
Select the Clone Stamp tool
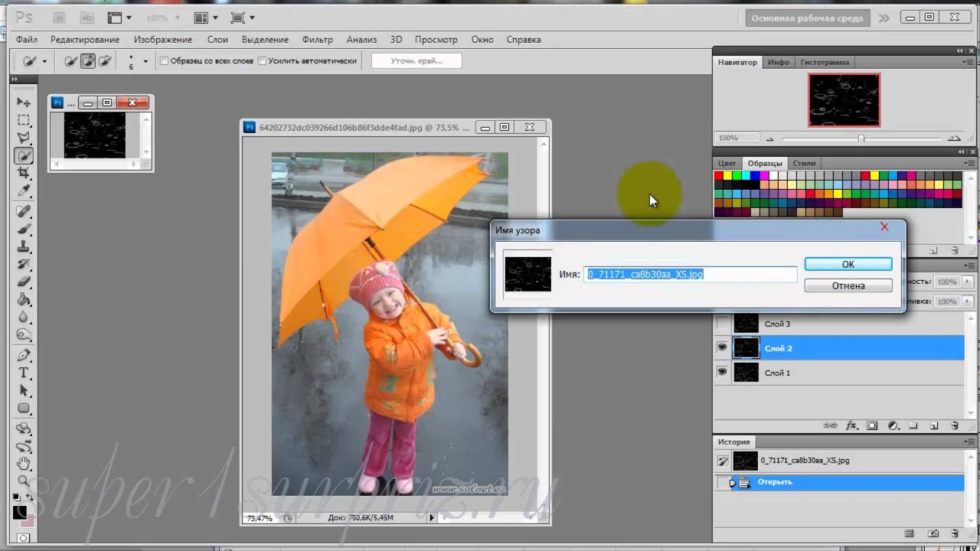pyautogui.click(x=24, y=246)
